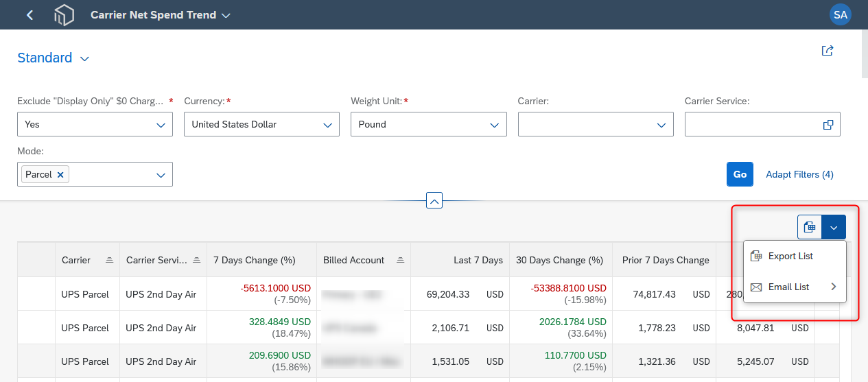868x382 pixels.
Task: Open the Weight Unit dropdown
Action: point(494,125)
